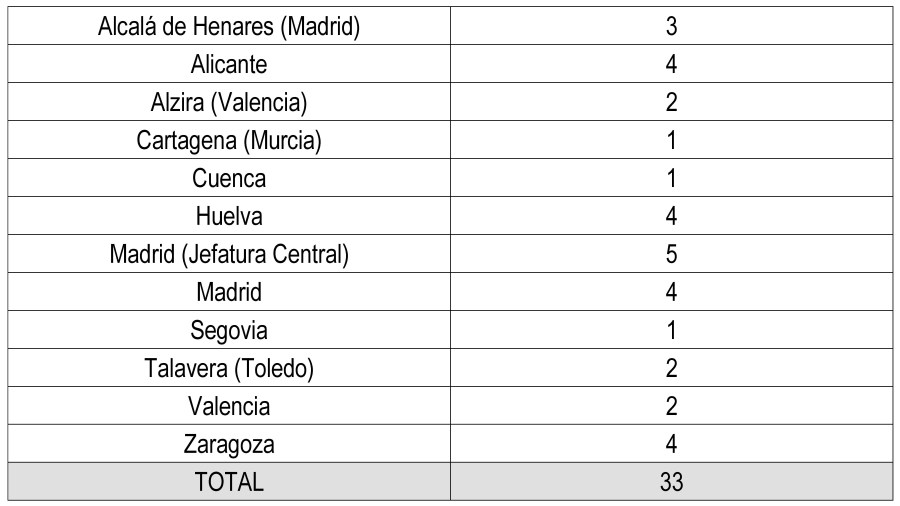Click the Alzira (Valencia) cell
900x506 pixels.
pyautogui.click(x=229, y=103)
